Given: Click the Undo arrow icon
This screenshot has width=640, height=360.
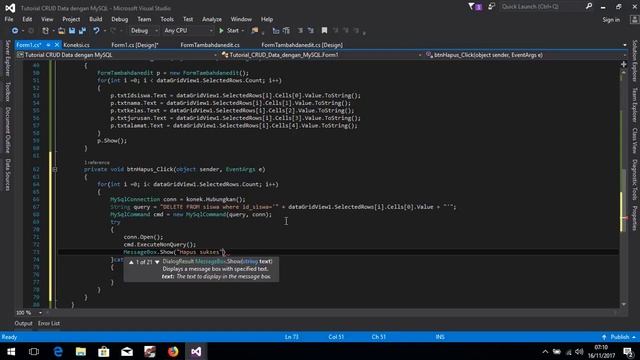Looking at the screenshot, I should [x=96, y=31].
